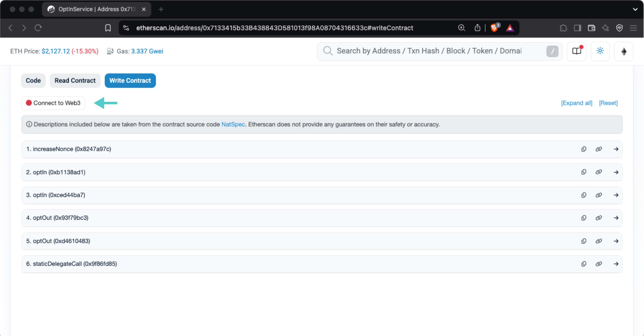Copy staticDelegateCall method name icon

(584, 264)
